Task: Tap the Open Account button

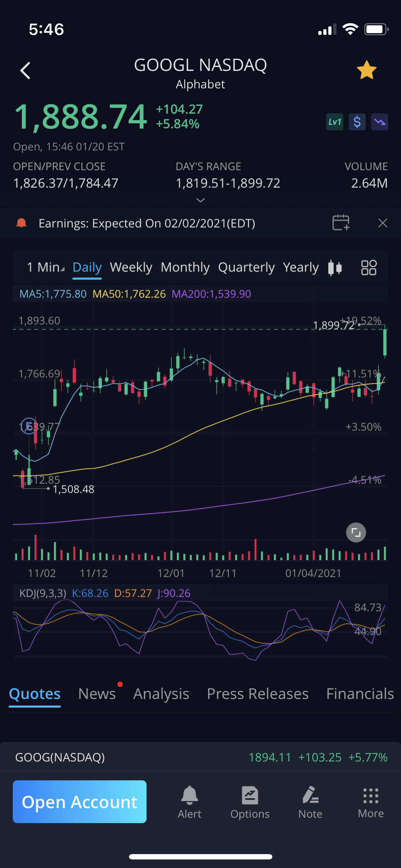Action: coord(79,802)
